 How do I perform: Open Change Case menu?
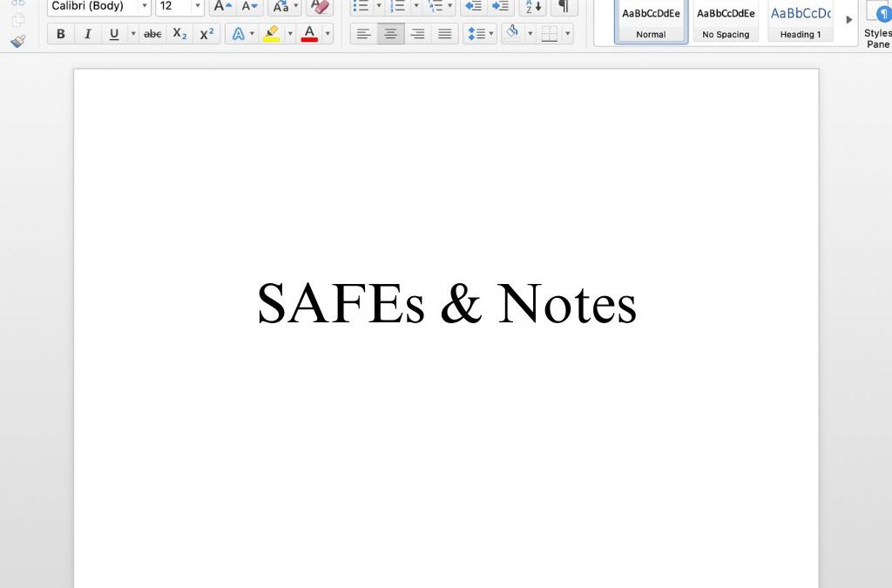pyautogui.click(x=285, y=6)
